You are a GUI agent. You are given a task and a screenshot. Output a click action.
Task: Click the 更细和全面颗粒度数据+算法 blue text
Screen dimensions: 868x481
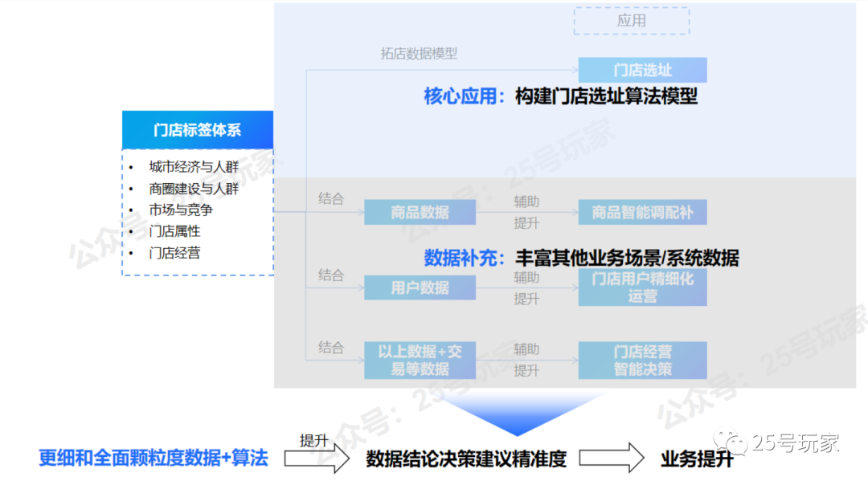tap(153, 459)
